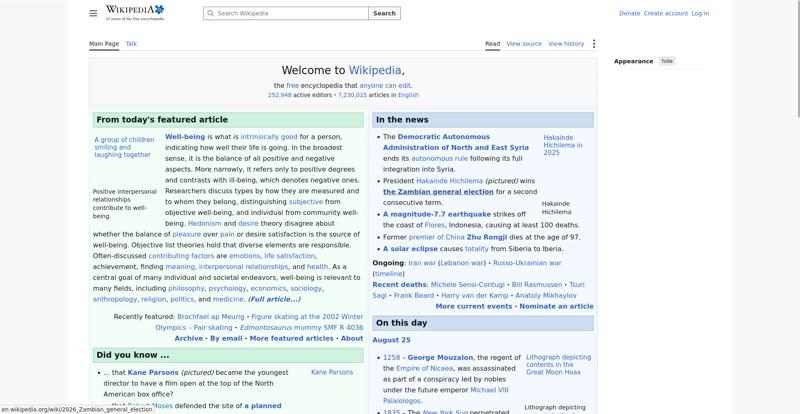Hide the Appearance panel
This screenshot has height=414, width=800.
point(667,61)
